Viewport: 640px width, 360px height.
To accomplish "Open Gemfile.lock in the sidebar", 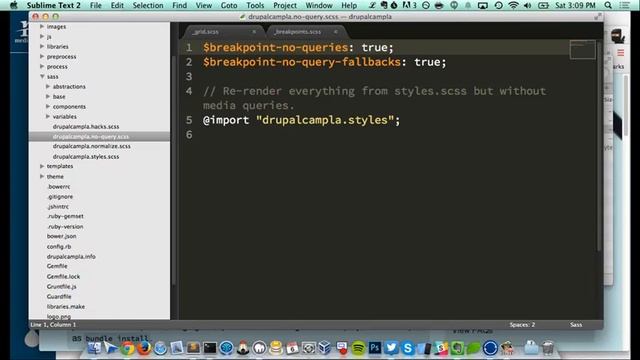I will tap(63, 276).
